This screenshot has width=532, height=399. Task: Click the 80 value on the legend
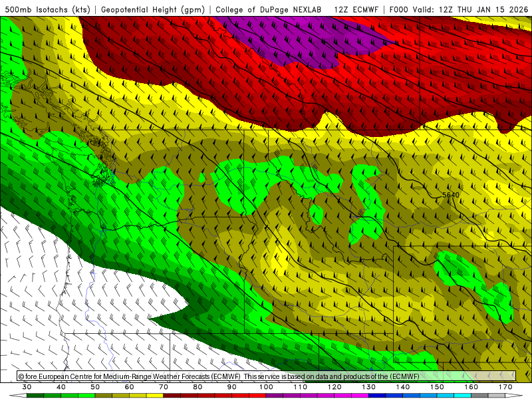(198, 387)
